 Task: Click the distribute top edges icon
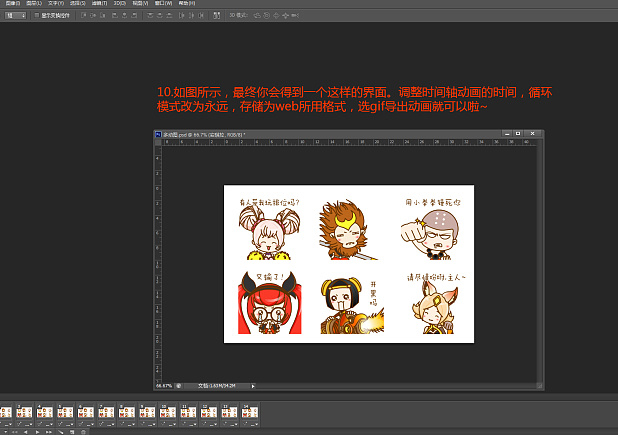(x=150, y=15)
